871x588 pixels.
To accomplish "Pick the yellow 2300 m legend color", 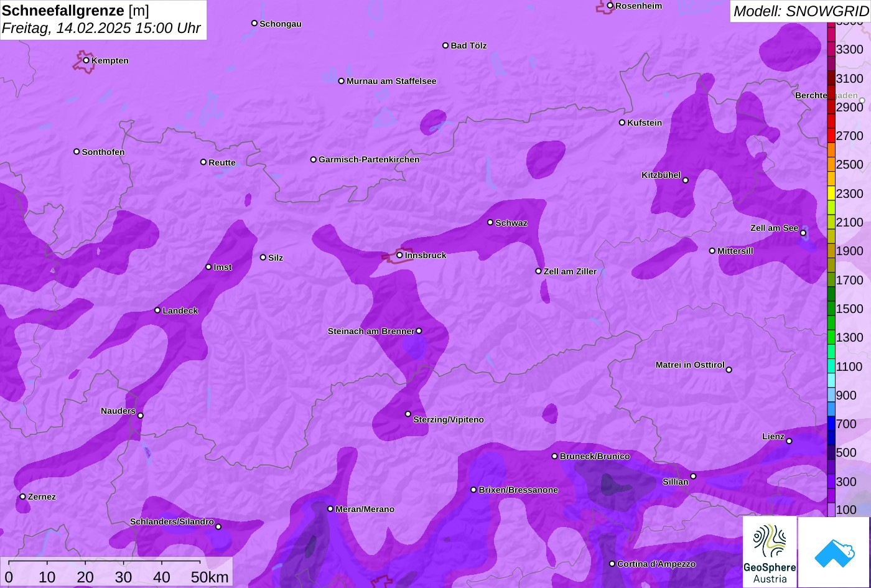I will (831, 194).
